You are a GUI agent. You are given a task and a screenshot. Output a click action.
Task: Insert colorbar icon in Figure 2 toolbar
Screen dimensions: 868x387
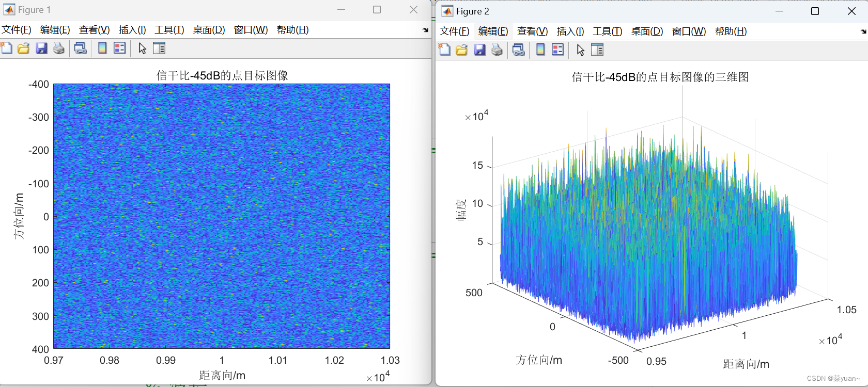pos(540,50)
